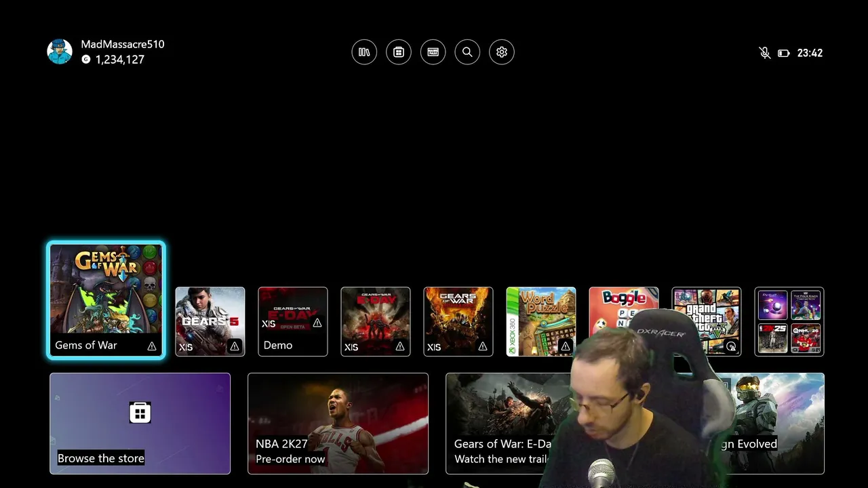Launch the Word Puzzle game tile

[541, 321]
